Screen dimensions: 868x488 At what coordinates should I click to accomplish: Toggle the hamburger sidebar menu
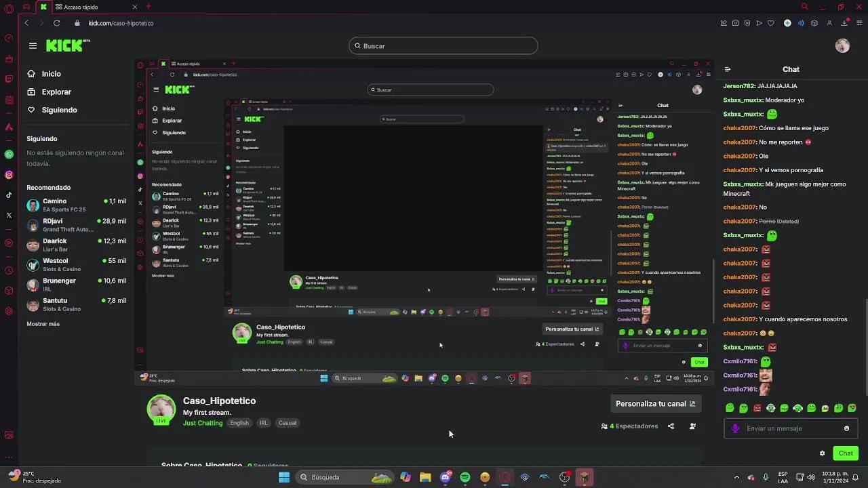(x=33, y=45)
